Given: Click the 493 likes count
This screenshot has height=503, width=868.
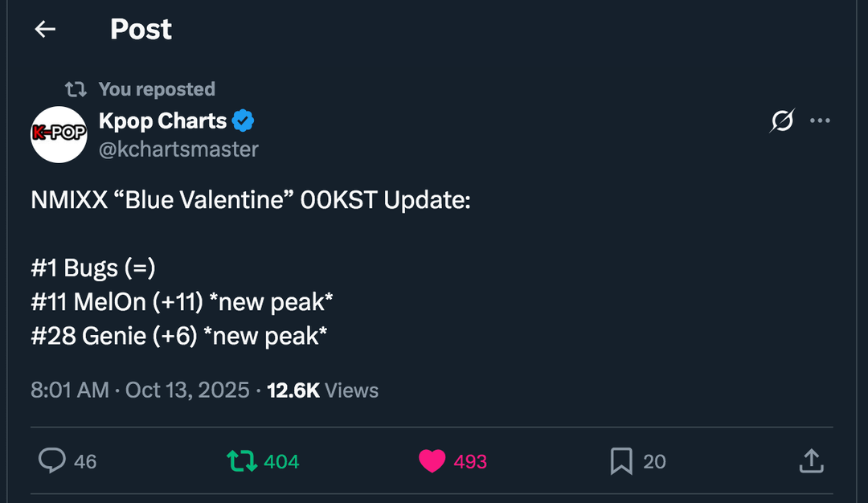Looking at the screenshot, I should [470, 462].
